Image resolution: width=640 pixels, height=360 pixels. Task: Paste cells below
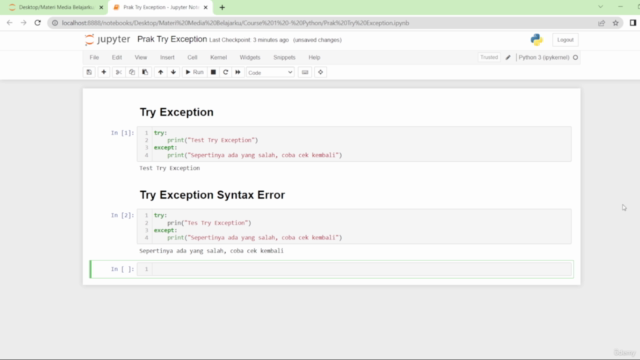[x=145, y=72]
